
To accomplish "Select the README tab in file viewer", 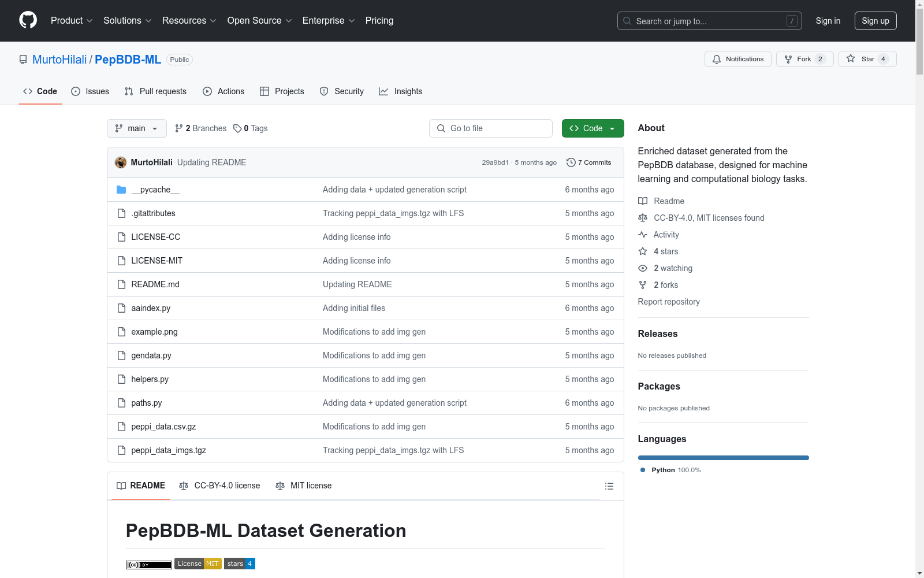I will [141, 486].
